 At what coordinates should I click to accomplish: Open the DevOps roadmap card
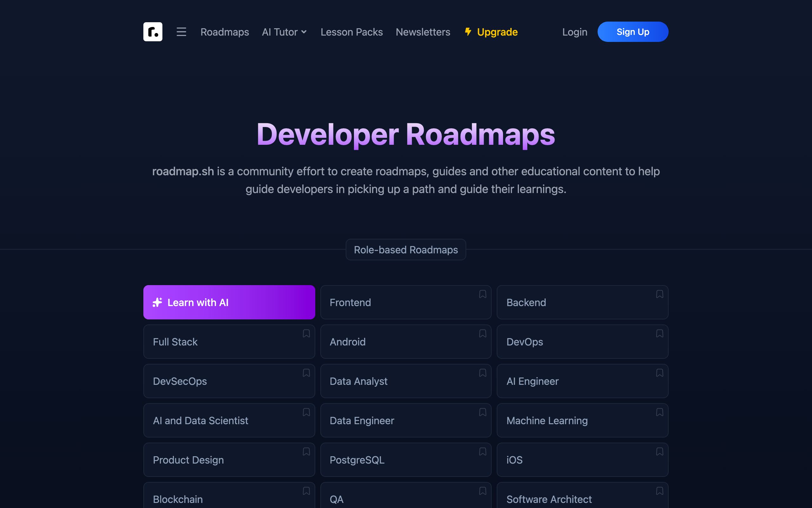[x=582, y=341]
